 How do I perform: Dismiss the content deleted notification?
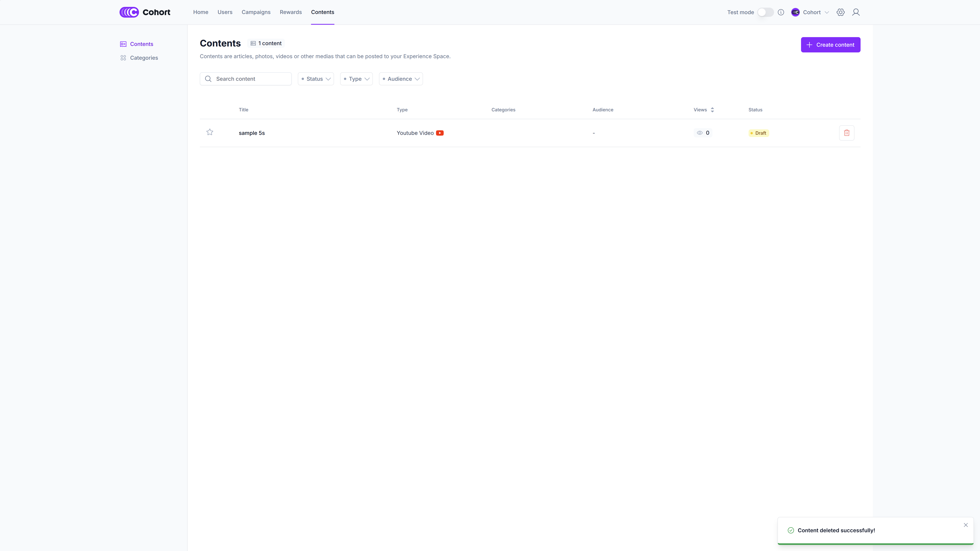click(x=965, y=525)
